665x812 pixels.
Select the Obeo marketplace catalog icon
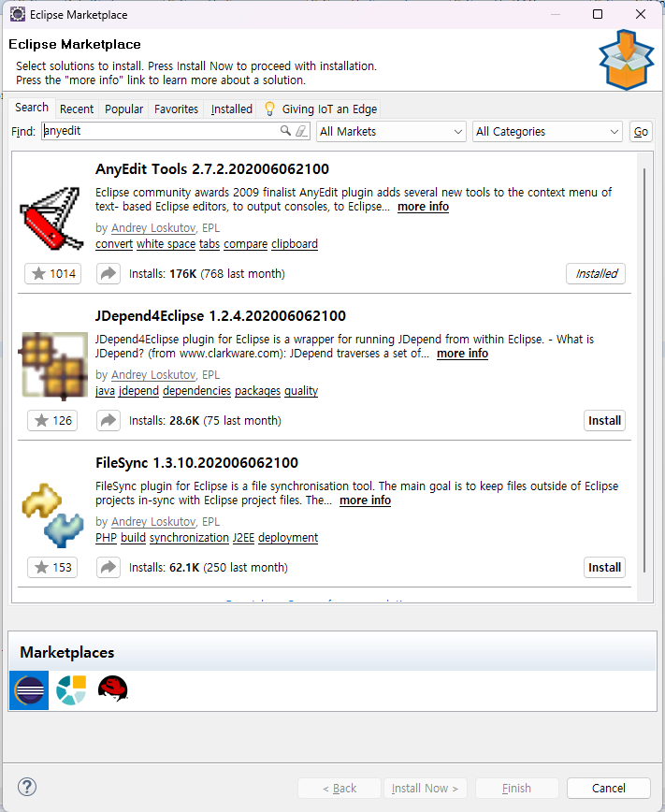click(71, 690)
